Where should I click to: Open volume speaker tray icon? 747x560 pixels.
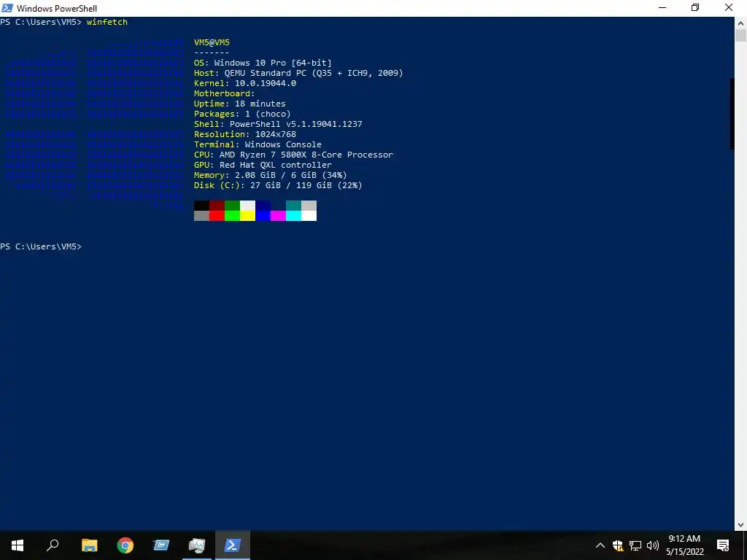point(653,545)
